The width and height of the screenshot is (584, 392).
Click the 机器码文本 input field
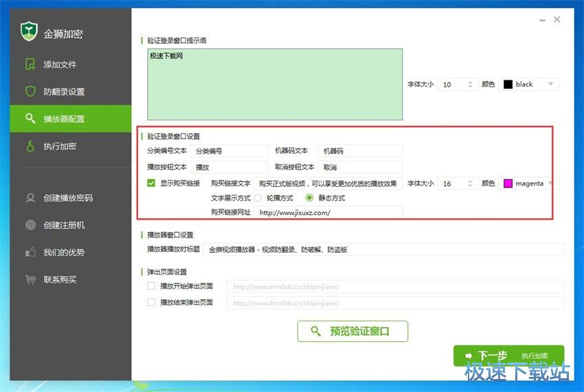coord(360,151)
